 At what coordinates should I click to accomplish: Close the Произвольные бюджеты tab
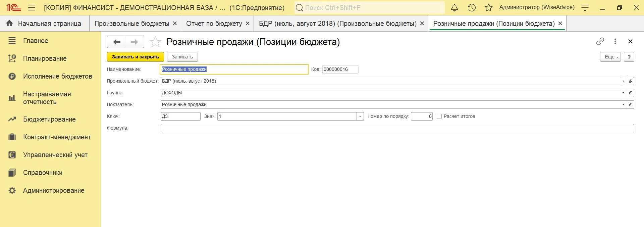(x=175, y=24)
